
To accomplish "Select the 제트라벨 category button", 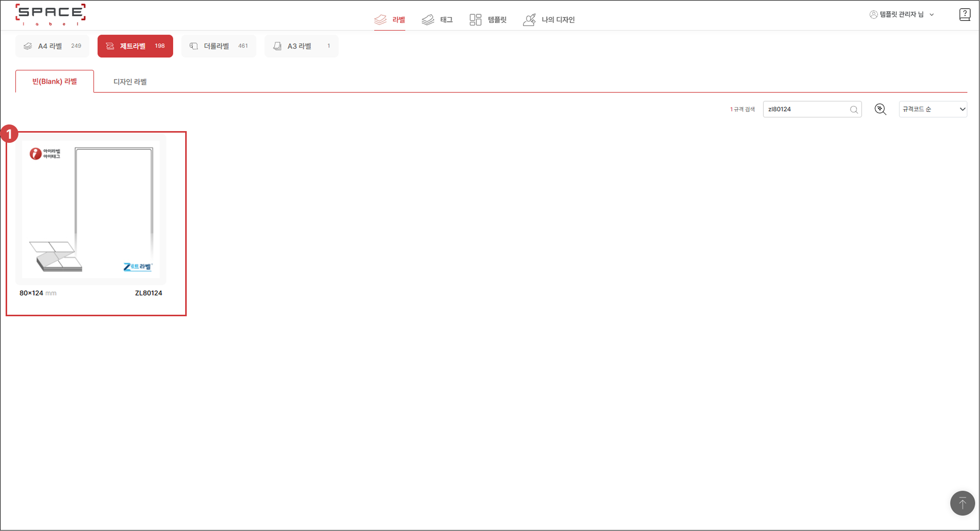I will 135,46.
